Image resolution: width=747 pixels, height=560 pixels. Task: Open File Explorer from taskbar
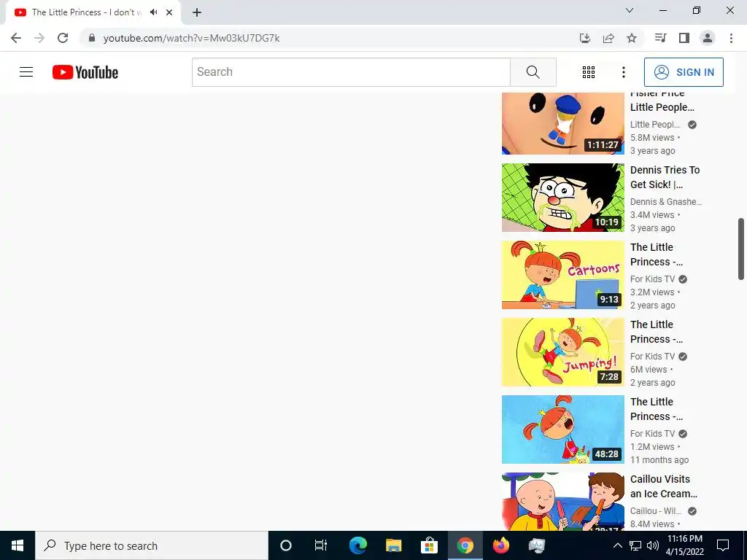point(393,545)
